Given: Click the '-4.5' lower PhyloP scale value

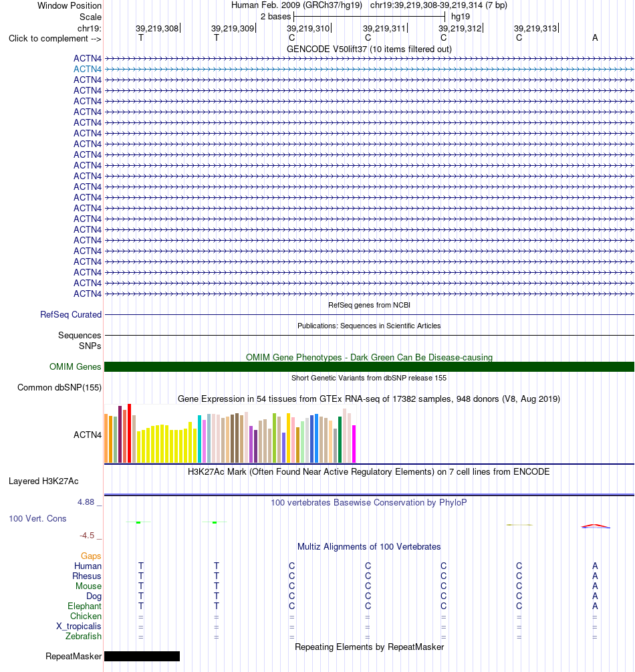Looking at the screenshot, I should tap(87, 536).
